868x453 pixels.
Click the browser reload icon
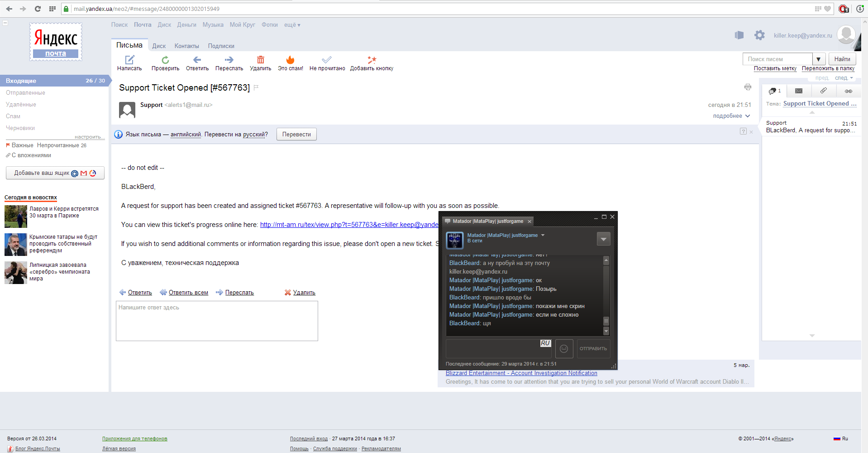[38, 9]
